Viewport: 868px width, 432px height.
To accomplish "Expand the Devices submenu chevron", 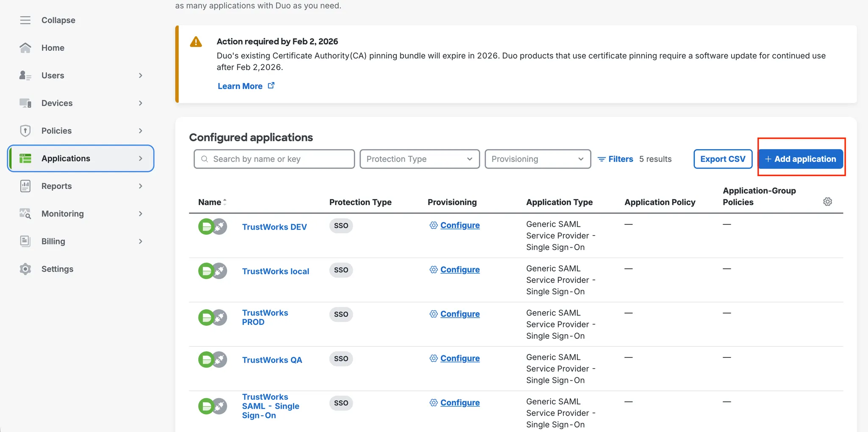I will [x=140, y=103].
